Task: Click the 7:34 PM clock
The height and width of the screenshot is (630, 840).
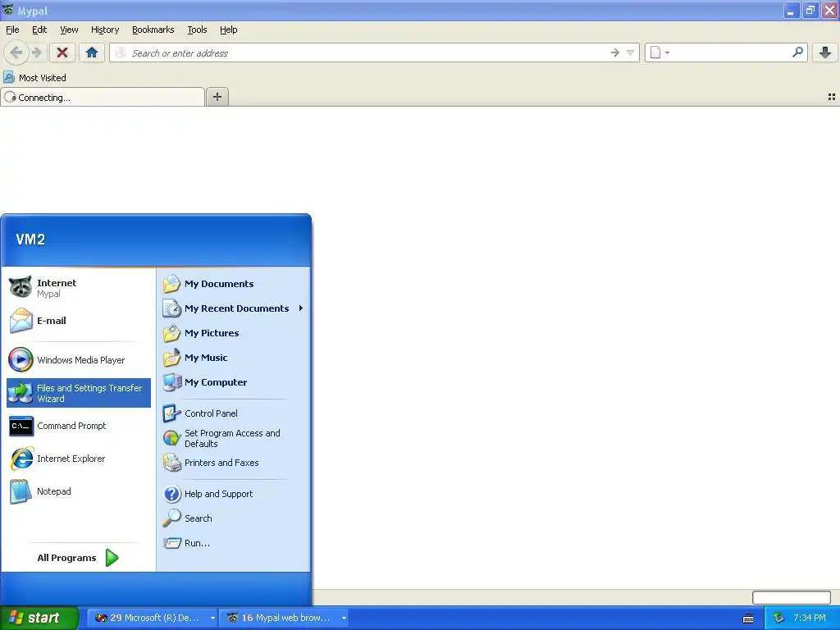Action: click(x=810, y=618)
